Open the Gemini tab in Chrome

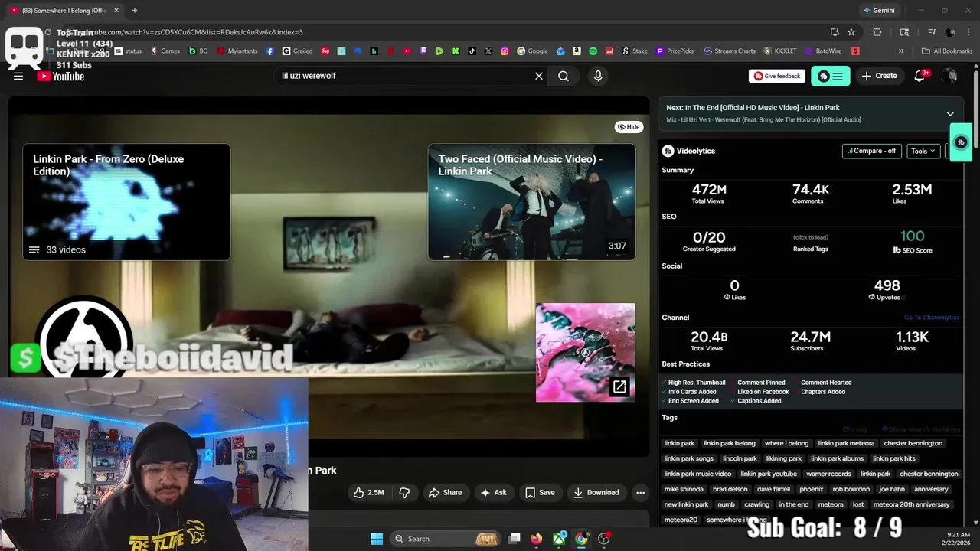pos(879,11)
